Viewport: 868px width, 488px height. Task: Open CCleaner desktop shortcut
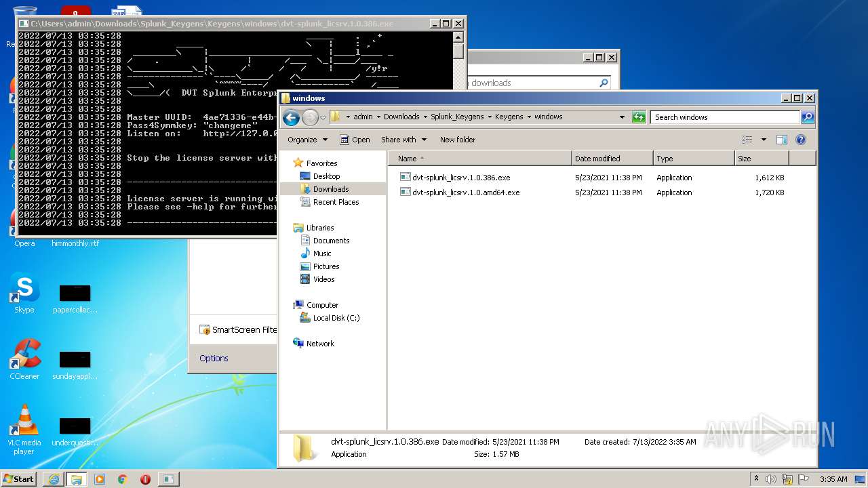(24, 360)
